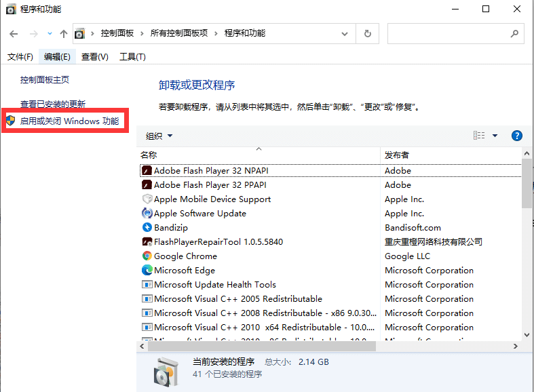This screenshot has width=534, height=392.
Task: Open the 编辑(E) menu
Action: [x=57, y=57]
